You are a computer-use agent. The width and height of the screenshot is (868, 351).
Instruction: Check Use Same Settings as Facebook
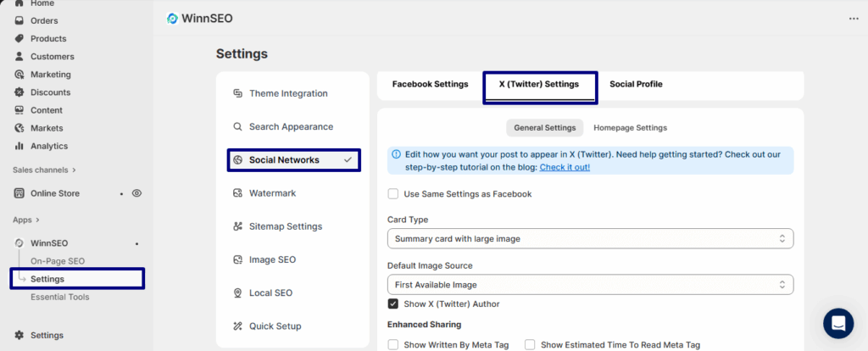coord(393,194)
